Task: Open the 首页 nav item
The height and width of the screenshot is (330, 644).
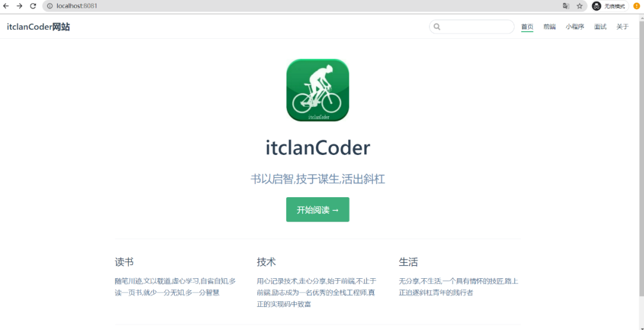Action: [x=527, y=27]
